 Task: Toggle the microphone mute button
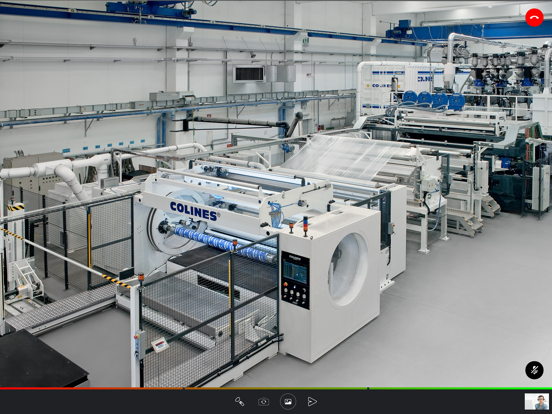click(534, 370)
